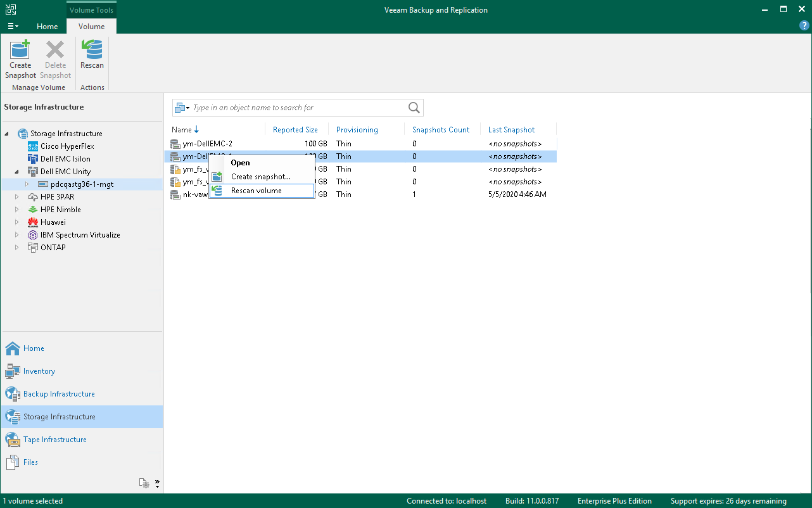This screenshot has width=812, height=508.
Task: Open the Files view icon
Action: (x=13, y=462)
